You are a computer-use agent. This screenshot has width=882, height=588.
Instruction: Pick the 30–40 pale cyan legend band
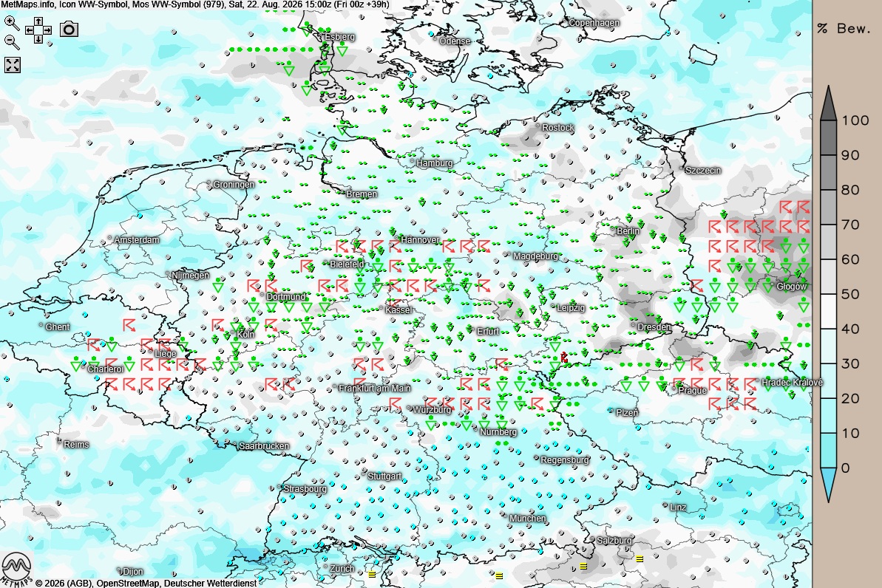829,346
